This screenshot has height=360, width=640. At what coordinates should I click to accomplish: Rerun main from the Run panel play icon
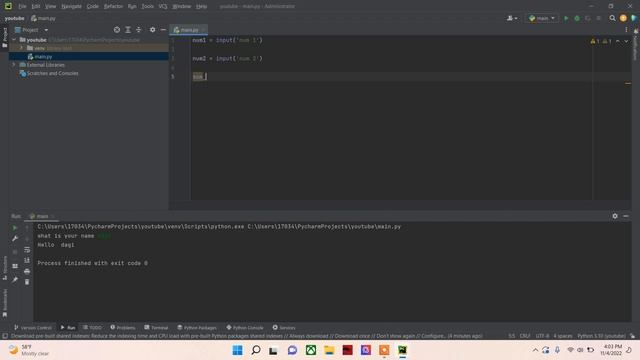15,228
